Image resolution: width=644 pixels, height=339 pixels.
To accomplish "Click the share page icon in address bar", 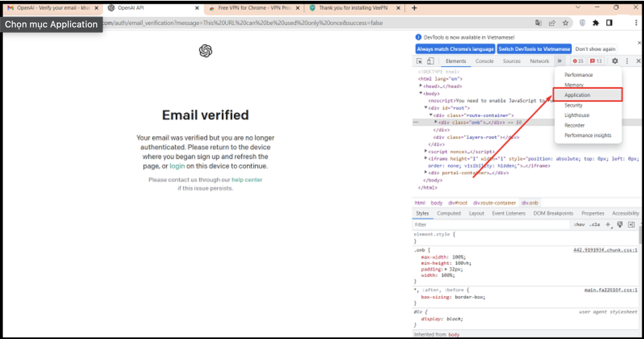I will 552,23.
